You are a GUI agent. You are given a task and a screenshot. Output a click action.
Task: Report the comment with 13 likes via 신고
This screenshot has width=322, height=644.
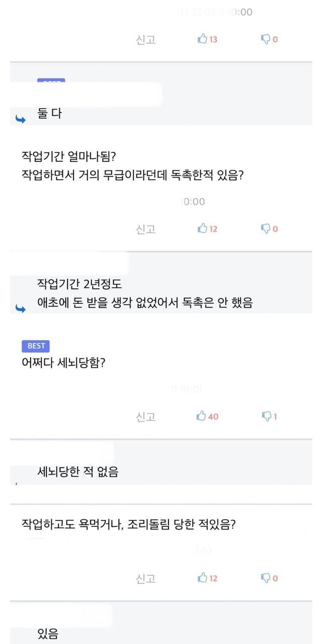click(x=146, y=40)
